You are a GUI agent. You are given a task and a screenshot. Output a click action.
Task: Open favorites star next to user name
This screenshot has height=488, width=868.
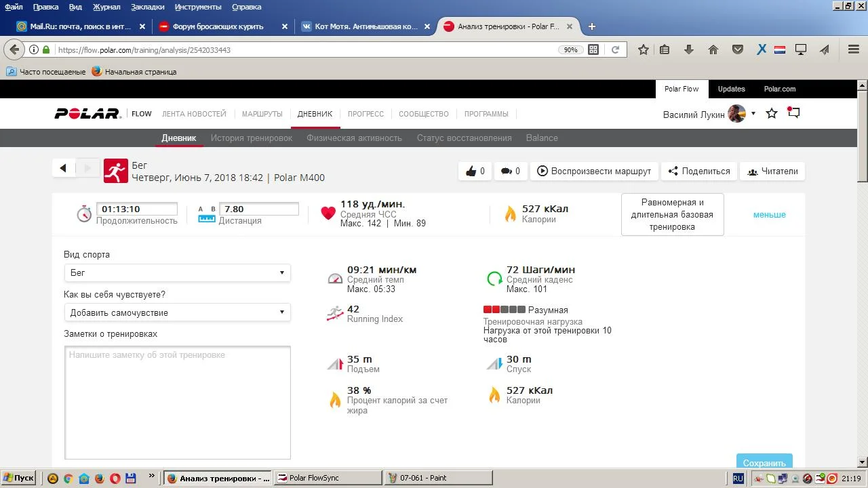click(x=772, y=113)
